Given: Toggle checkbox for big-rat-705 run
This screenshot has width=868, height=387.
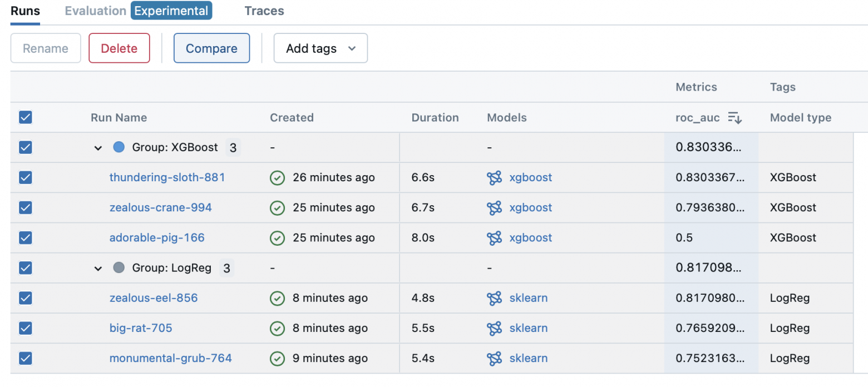Looking at the screenshot, I should 26,328.
